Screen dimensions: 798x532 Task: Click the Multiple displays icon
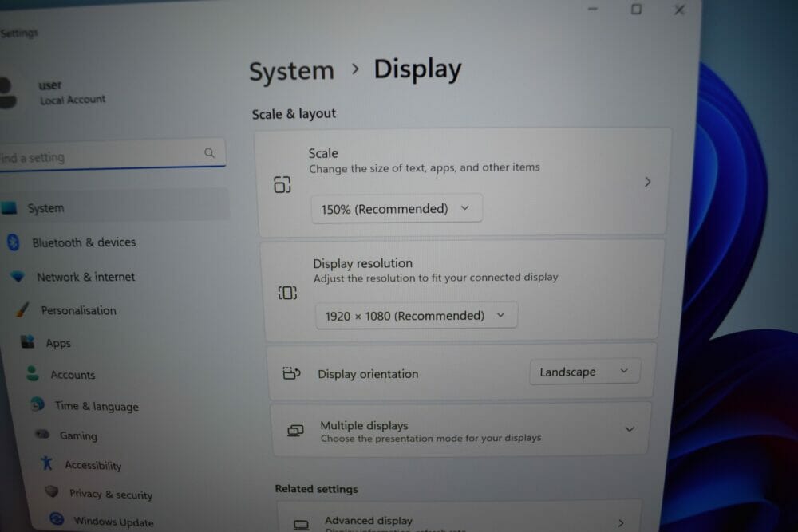click(x=295, y=431)
